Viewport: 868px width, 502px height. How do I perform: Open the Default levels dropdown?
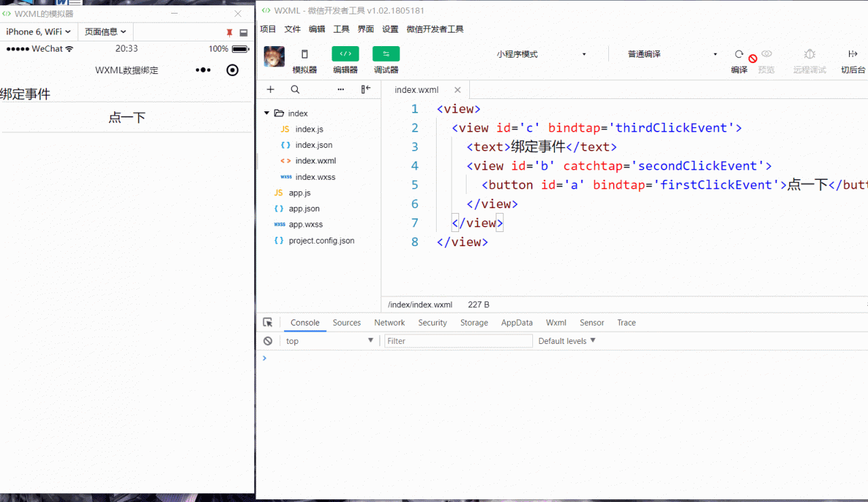coord(567,341)
